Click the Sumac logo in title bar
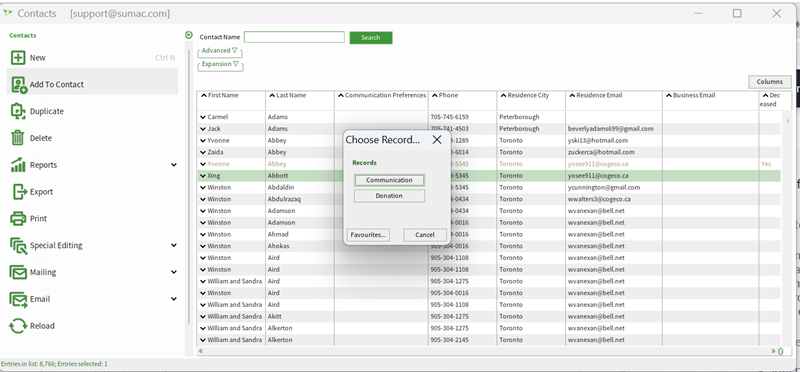 pos(7,13)
